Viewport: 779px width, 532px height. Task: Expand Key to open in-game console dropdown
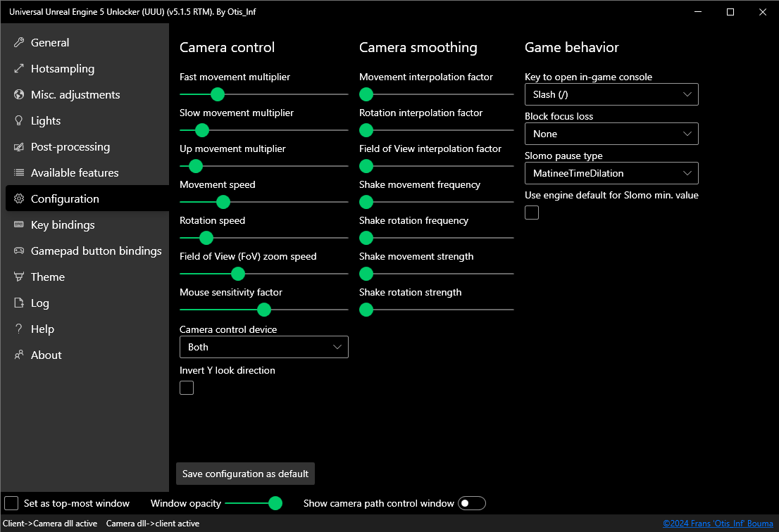611,94
